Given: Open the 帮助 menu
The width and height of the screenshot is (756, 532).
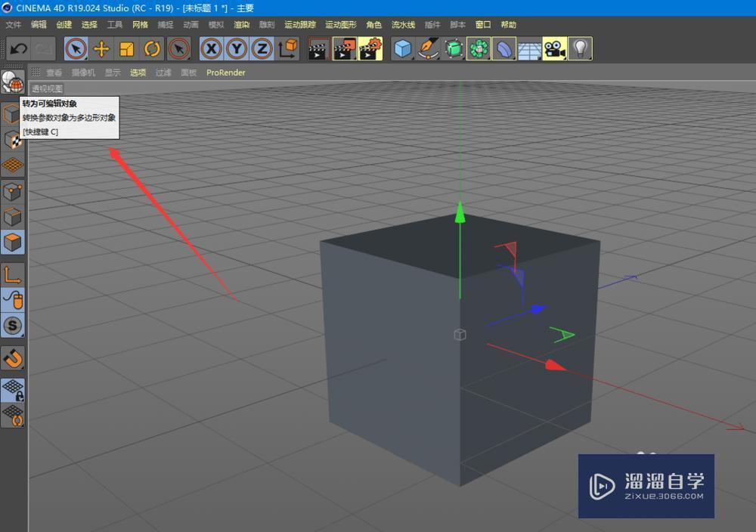Looking at the screenshot, I should [x=508, y=25].
